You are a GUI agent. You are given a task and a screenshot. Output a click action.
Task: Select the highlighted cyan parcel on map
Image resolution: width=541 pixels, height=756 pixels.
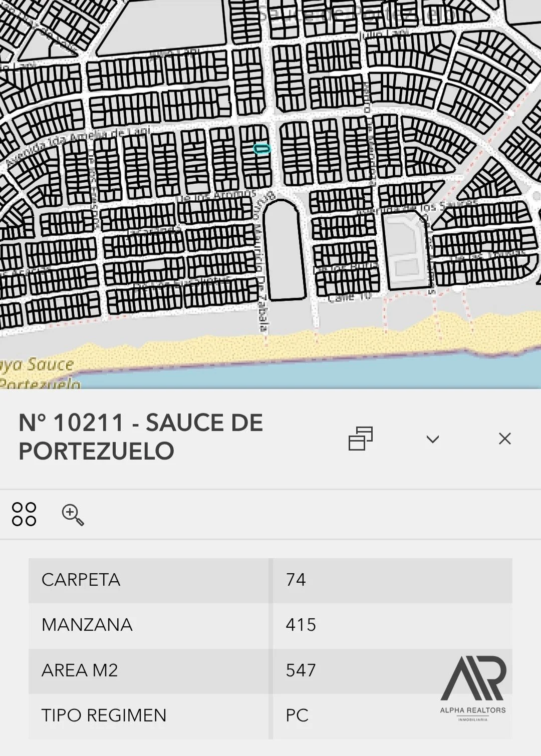pos(261,149)
